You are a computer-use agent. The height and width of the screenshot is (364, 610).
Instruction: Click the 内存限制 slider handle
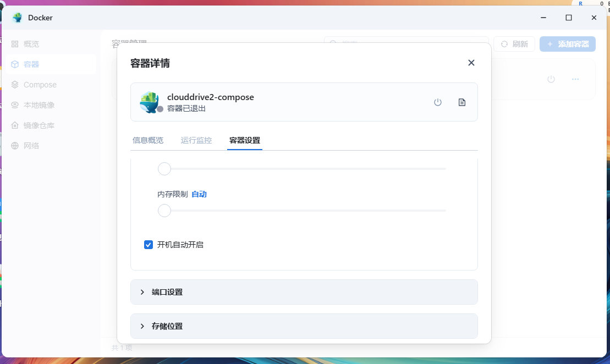click(x=164, y=211)
